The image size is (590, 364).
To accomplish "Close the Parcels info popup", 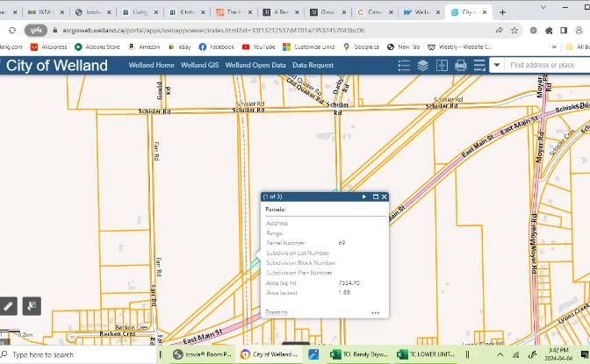I will pyautogui.click(x=385, y=196).
